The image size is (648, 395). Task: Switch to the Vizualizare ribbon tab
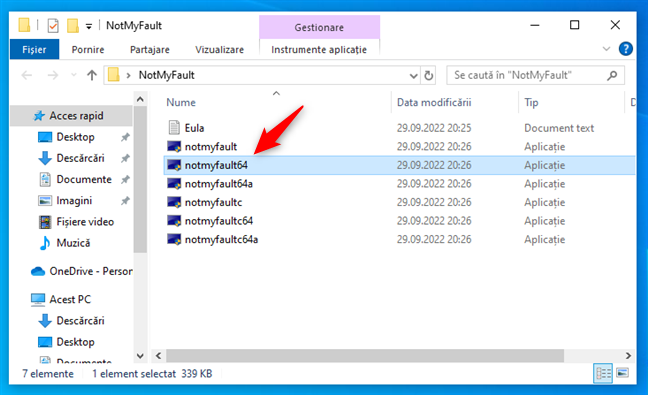coord(219,50)
